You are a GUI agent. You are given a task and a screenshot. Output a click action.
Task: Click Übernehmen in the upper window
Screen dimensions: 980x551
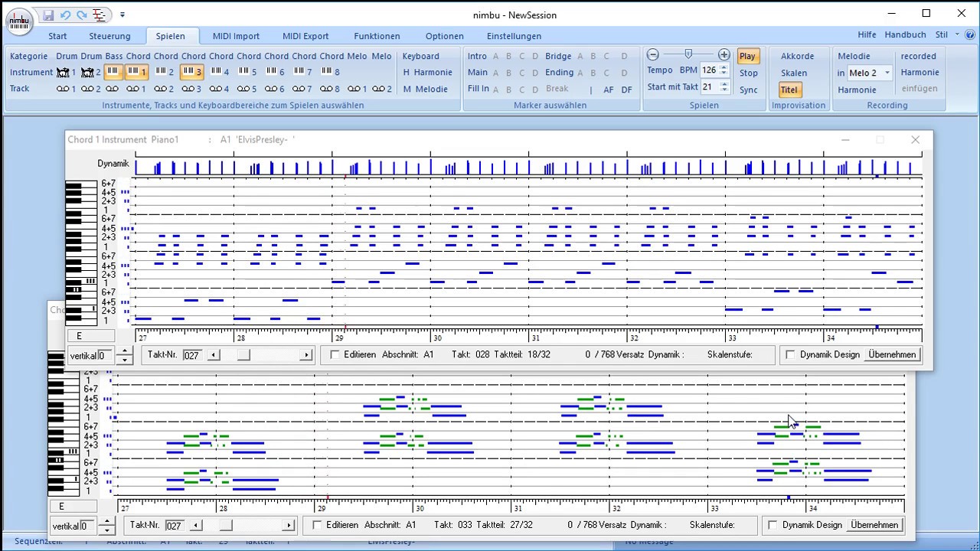click(x=892, y=355)
